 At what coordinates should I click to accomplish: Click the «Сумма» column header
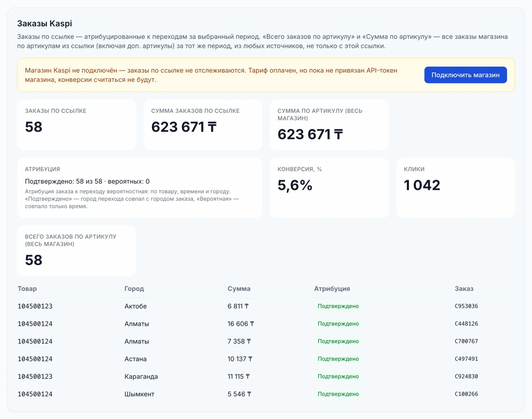click(239, 289)
